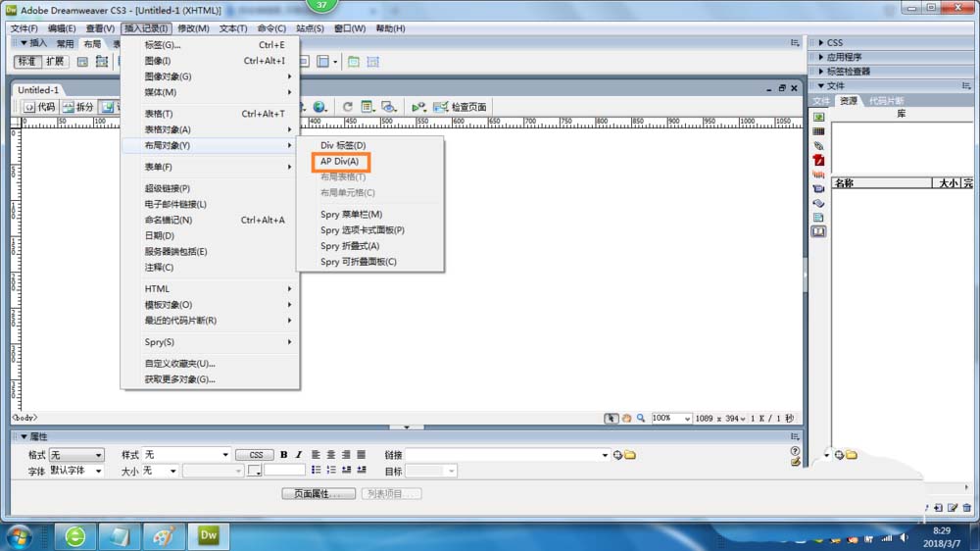Open the text color swatch picker
The width and height of the screenshot is (980, 551).
click(x=254, y=471)
